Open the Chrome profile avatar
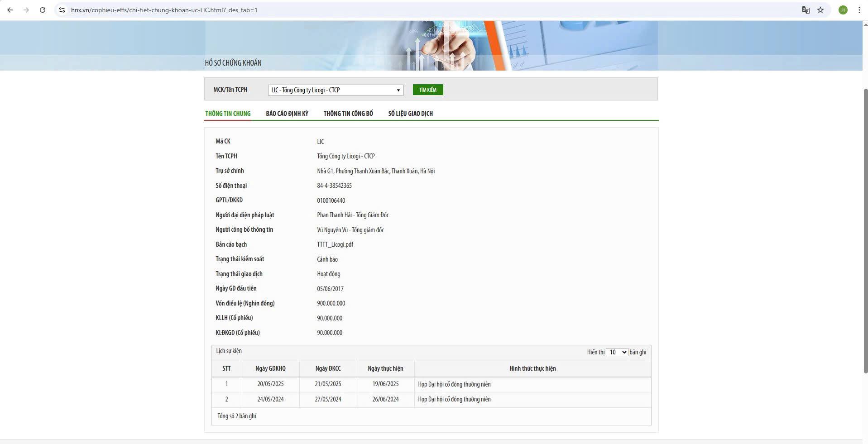Image resolution: width=868 pixels, height=444 pixels. pos(843,10)
